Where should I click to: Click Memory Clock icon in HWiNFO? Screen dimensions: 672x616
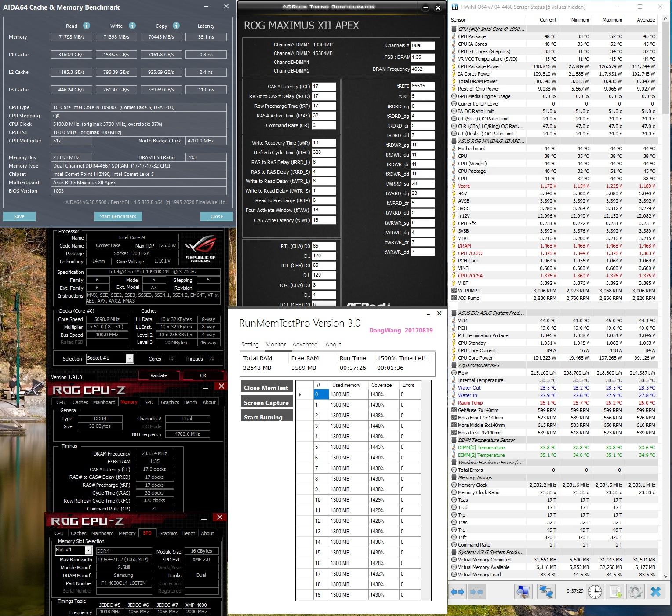pyautogui.click(x=454, y=485)
